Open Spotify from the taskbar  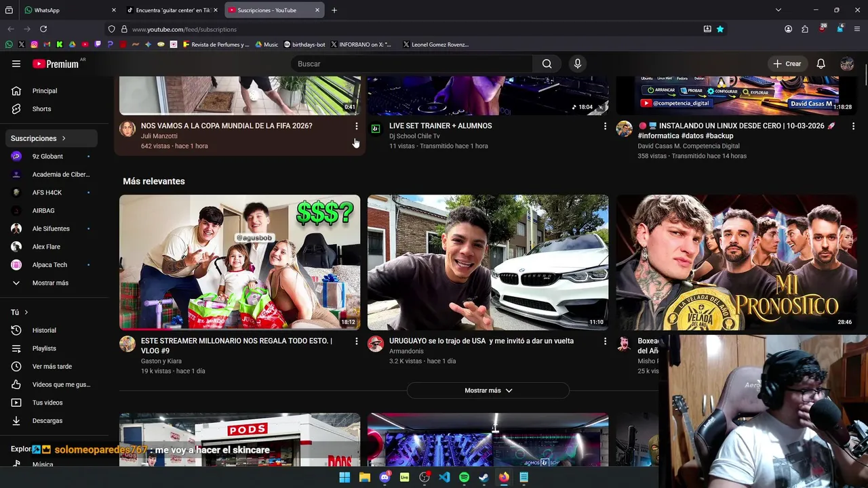[x=464, y=477]
